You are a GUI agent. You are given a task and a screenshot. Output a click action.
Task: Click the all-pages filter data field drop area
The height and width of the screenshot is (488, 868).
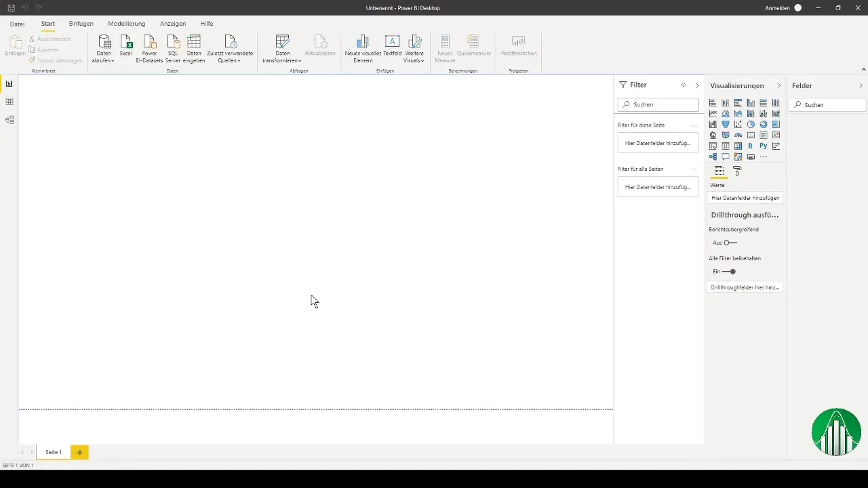[x=658, y=186]
